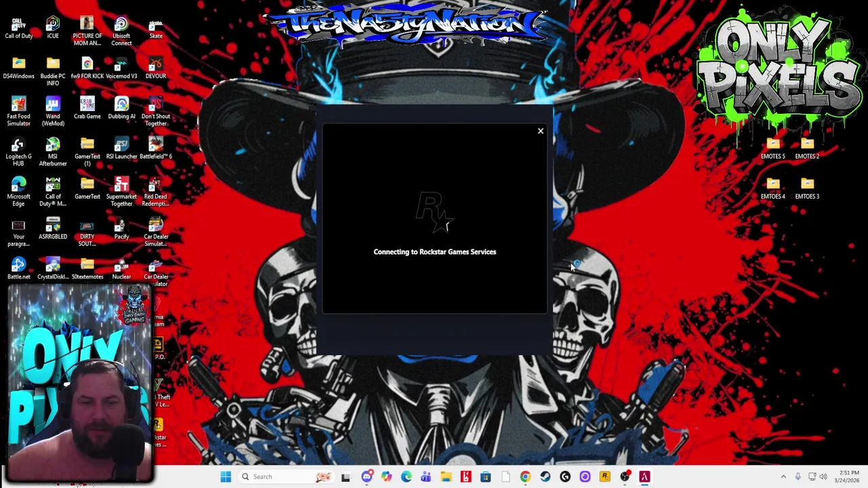
Task: Open Red Dead Redemption desktop shortcut
Action: click(156, 192)
